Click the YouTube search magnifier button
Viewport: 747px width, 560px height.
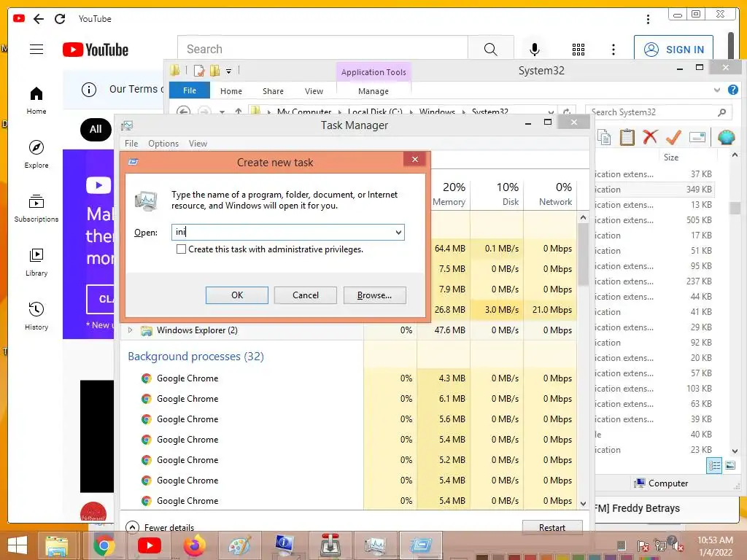pyautogui.click(x=490, y=49)
